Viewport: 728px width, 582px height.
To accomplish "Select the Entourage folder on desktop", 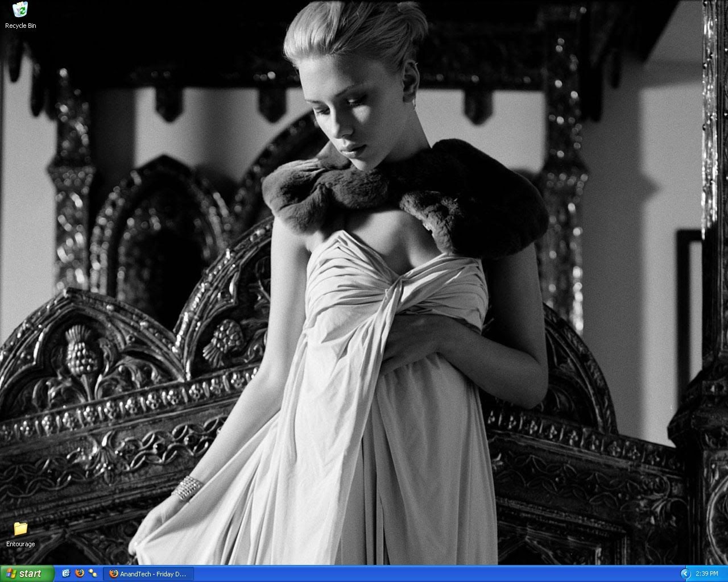I will [x=20, y=534].
